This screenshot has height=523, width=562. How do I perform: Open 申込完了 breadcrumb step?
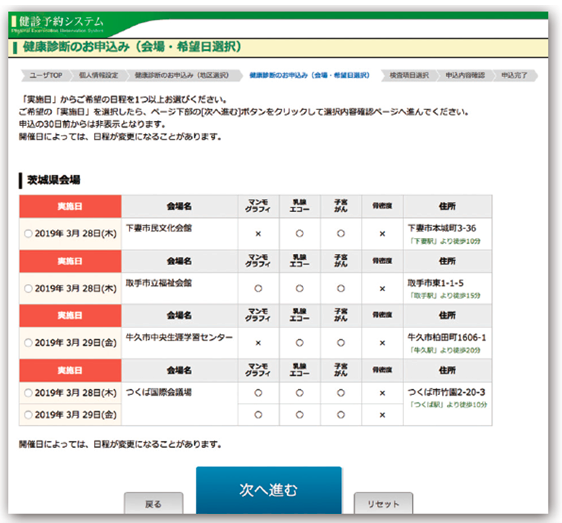pyautogui.click(x=514, y=75)
